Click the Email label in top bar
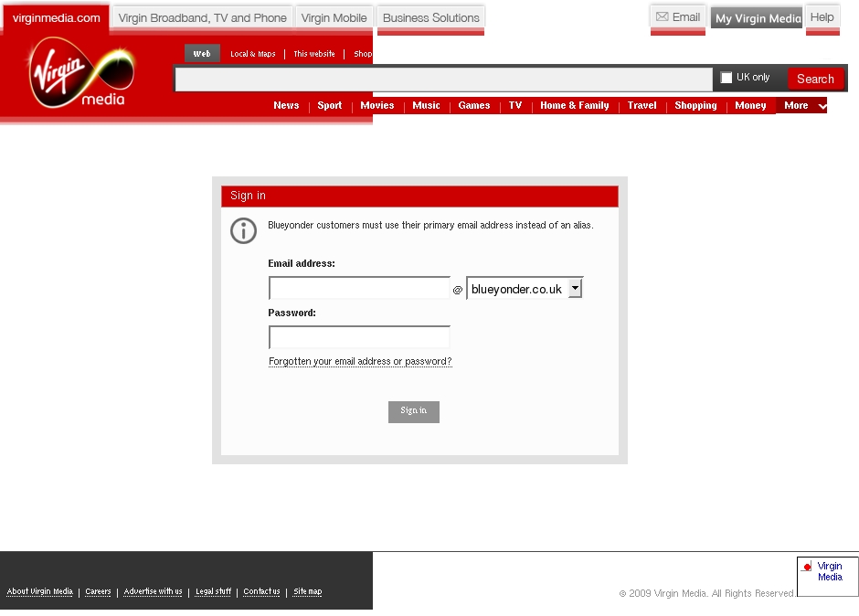Viewport: 859px width, 616px height. [686, 17]
